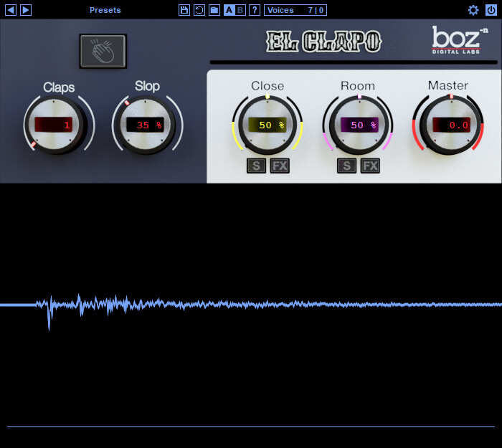Click the Master value display 0.0
This screenshot has width=502, height=448.
point(451,125)
